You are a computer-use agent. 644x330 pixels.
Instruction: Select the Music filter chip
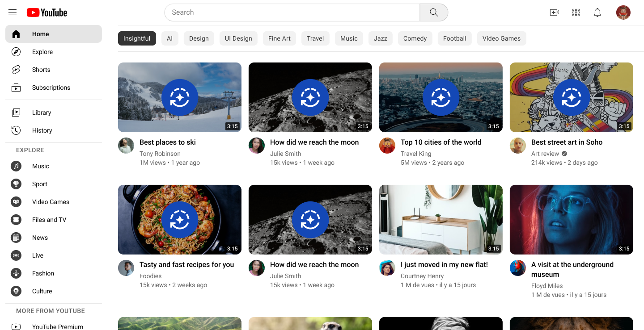(349, 38)
